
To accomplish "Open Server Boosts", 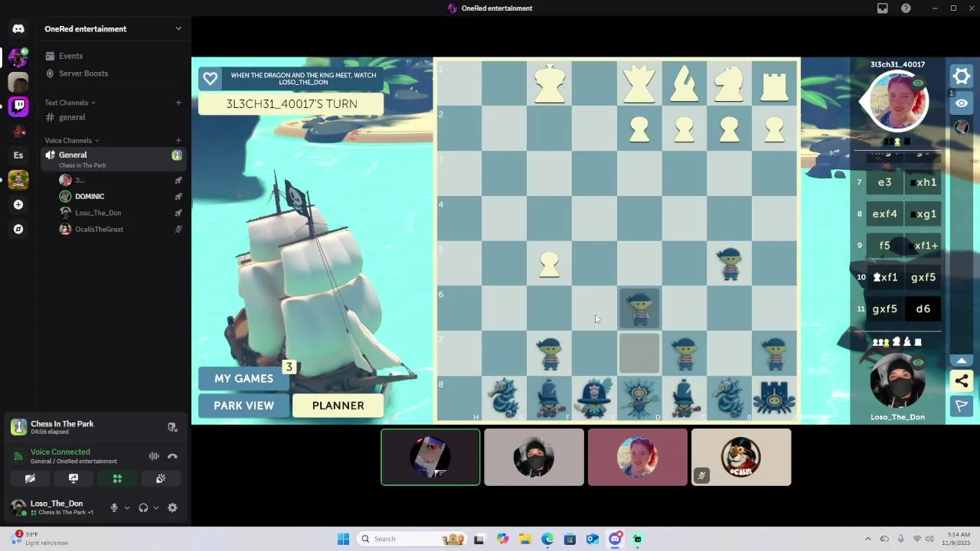I will coord(83,73).
